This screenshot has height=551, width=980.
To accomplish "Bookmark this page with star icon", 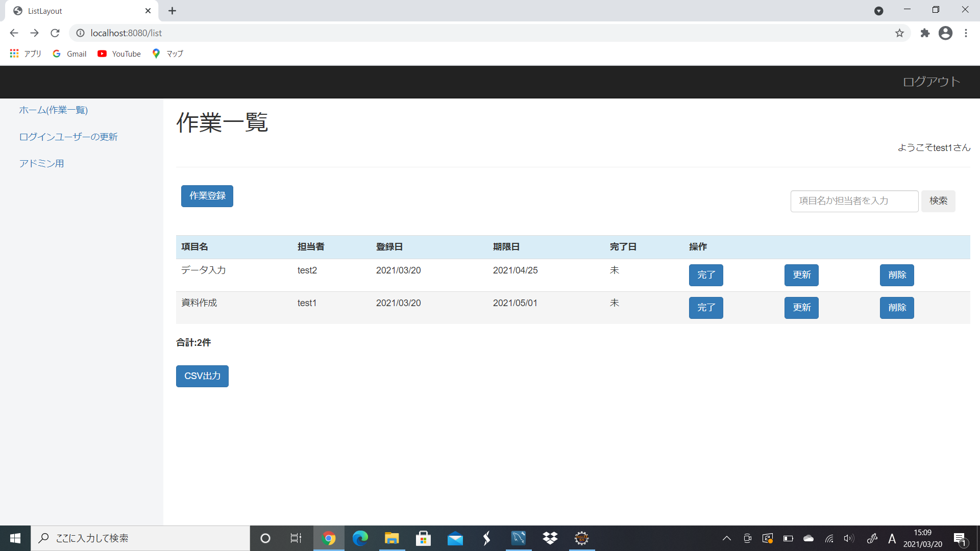I will [x=899, y=33].
